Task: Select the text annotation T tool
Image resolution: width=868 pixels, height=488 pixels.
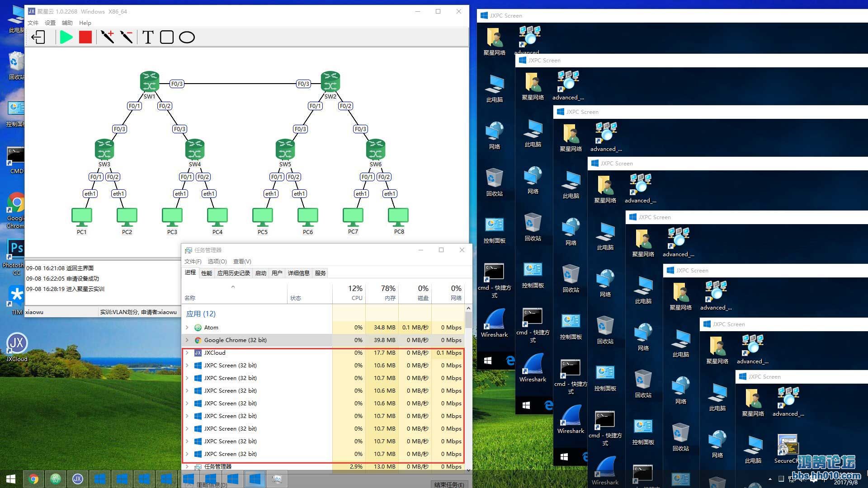Action: [x=147, y=37]
